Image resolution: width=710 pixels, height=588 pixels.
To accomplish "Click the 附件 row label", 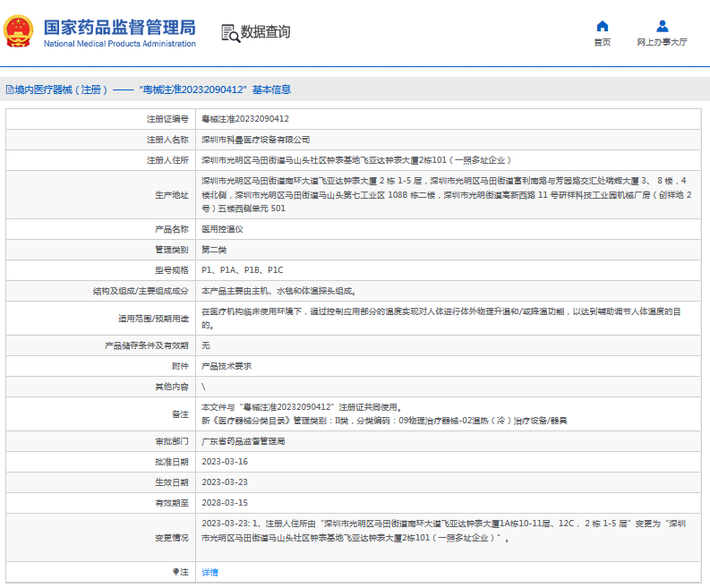I will point(180,366).
